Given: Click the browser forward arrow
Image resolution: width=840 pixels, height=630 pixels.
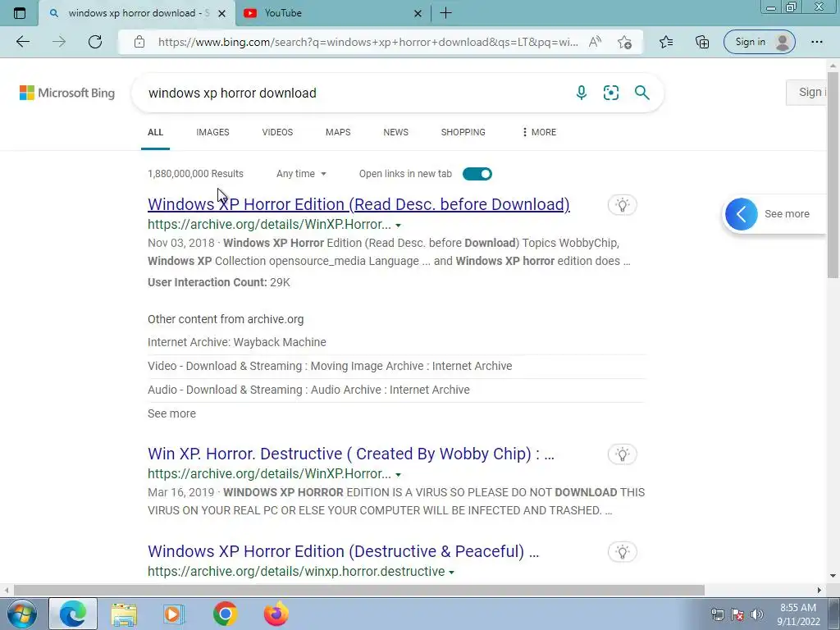Looking at the screenshot, I should point(59,42).
